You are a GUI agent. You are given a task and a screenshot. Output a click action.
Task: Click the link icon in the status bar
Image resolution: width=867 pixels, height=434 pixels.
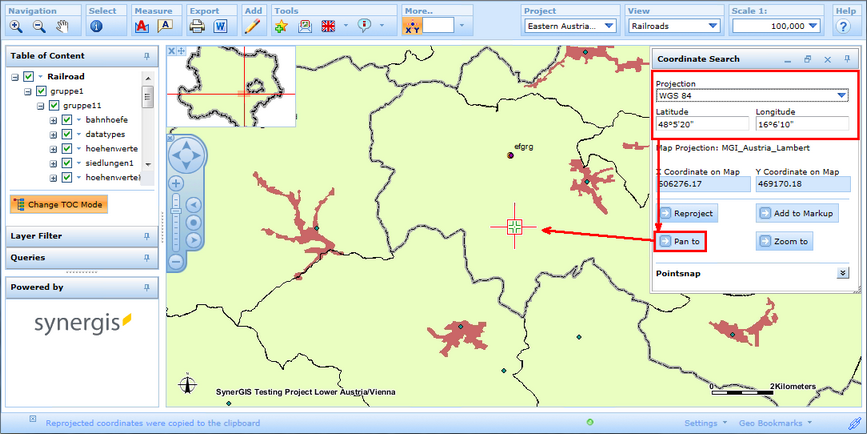pos(854,423)
